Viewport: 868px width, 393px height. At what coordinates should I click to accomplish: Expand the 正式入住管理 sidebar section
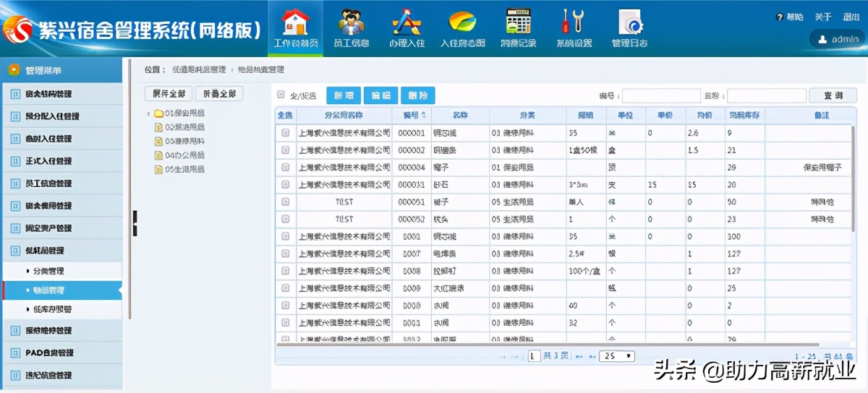coord(61,161)
